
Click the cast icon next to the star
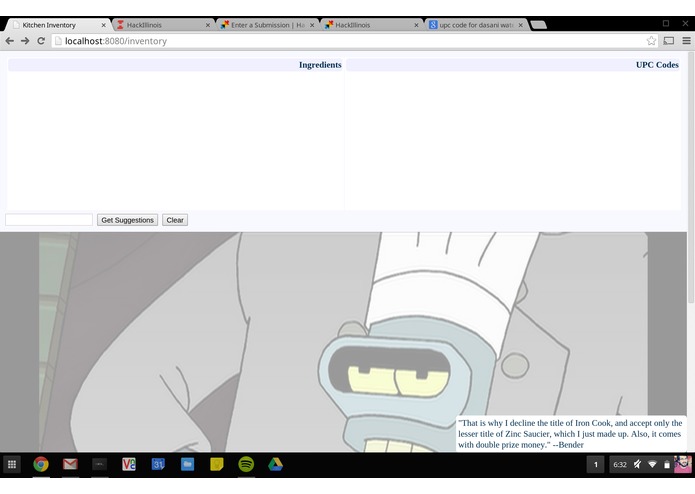click(669, 41)
